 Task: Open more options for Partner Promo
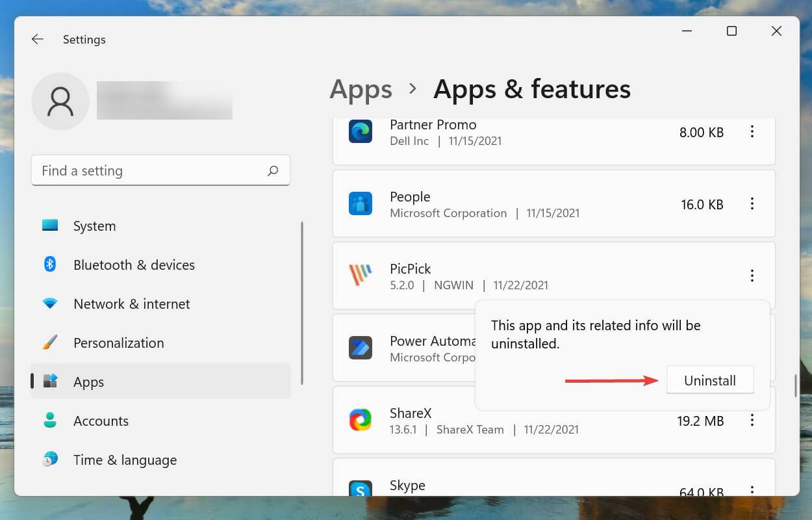[752, 132]
